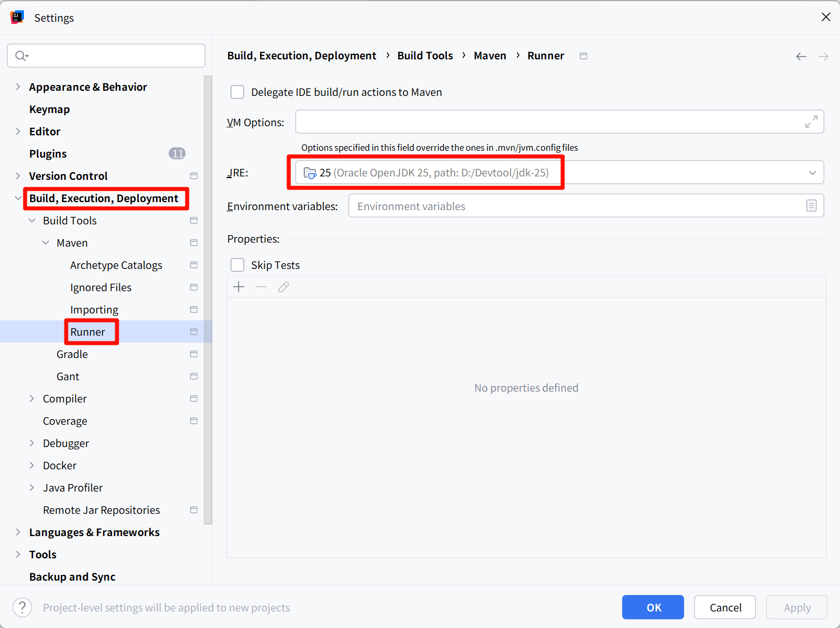Click the expand VM Options field icon

(811, 122)
